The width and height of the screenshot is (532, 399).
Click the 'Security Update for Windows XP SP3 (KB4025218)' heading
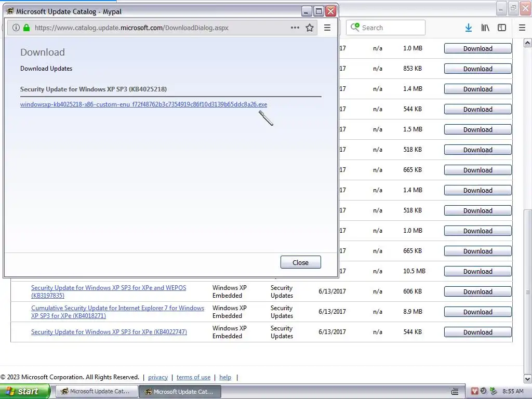(94, 89)
